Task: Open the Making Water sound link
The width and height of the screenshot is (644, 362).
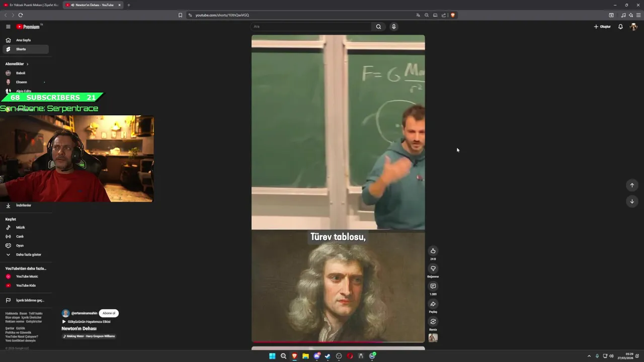Action: point(89,336)
